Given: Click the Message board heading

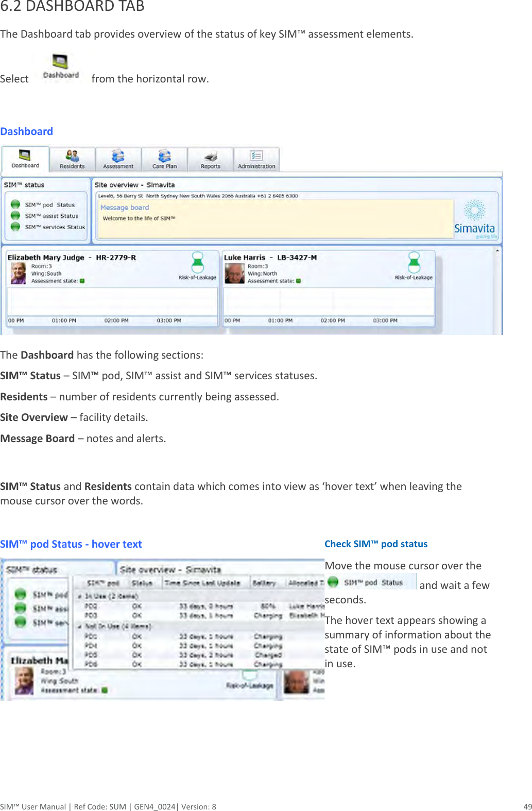Looking at the screenshot, I should coord(125,208).
